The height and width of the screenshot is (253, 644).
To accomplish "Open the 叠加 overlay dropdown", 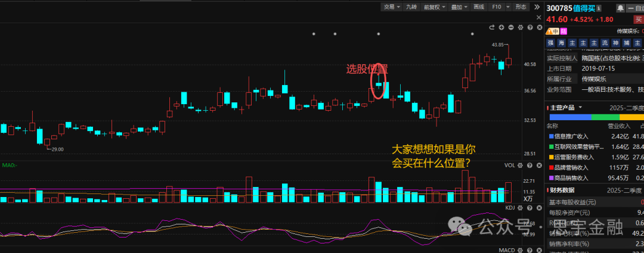I will [x=459, y=7].
